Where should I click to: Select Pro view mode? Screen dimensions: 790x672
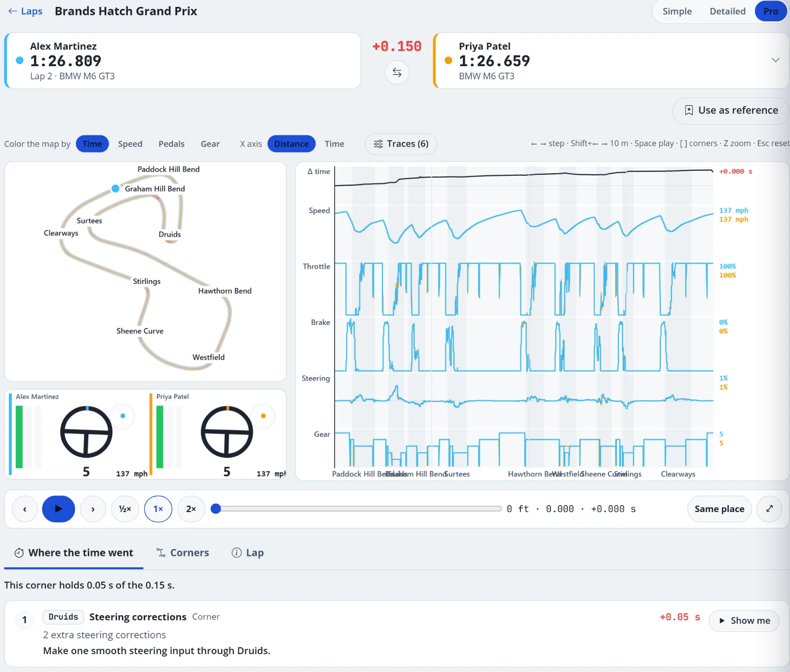coord(770,11)
